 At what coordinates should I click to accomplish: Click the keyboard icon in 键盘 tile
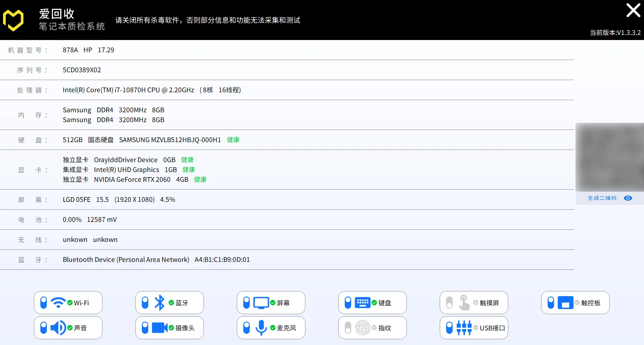(362, 302)
